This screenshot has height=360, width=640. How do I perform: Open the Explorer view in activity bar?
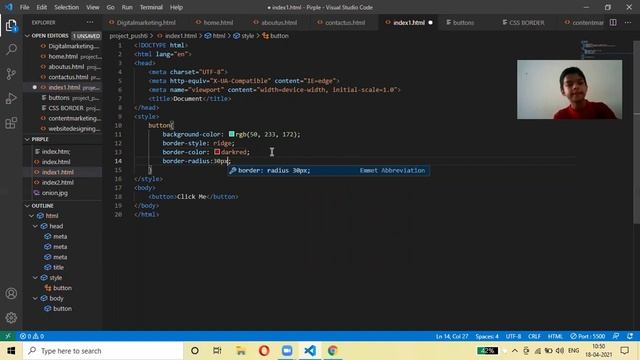[x=11, y=26]
